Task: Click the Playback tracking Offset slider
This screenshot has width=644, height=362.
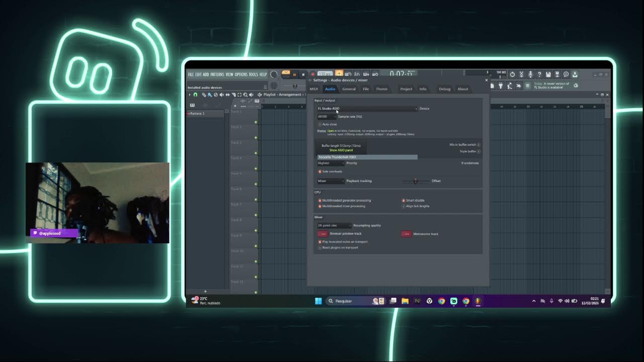Action: coord(415,181)
